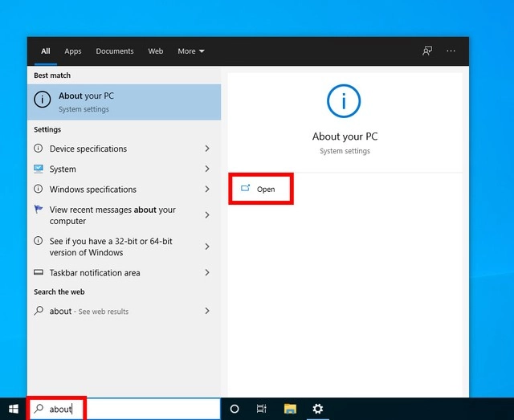Open the three-dot options menu in search header
Image resolution: width=514 pixels, height=420 pixels.
(x=451, y=51)
